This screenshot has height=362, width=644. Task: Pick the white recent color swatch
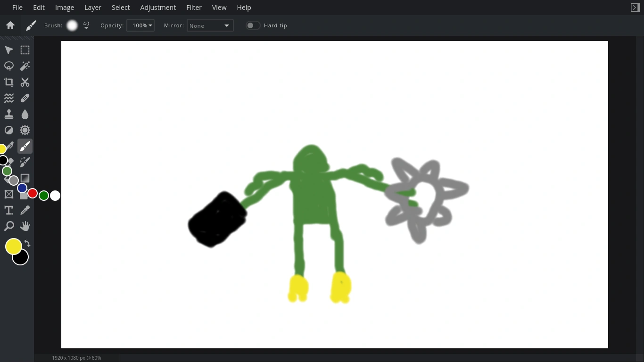click(55, 196)
